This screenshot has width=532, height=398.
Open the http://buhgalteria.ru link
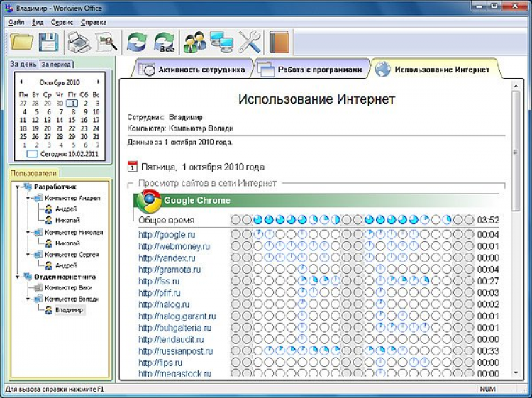(175, 328)
